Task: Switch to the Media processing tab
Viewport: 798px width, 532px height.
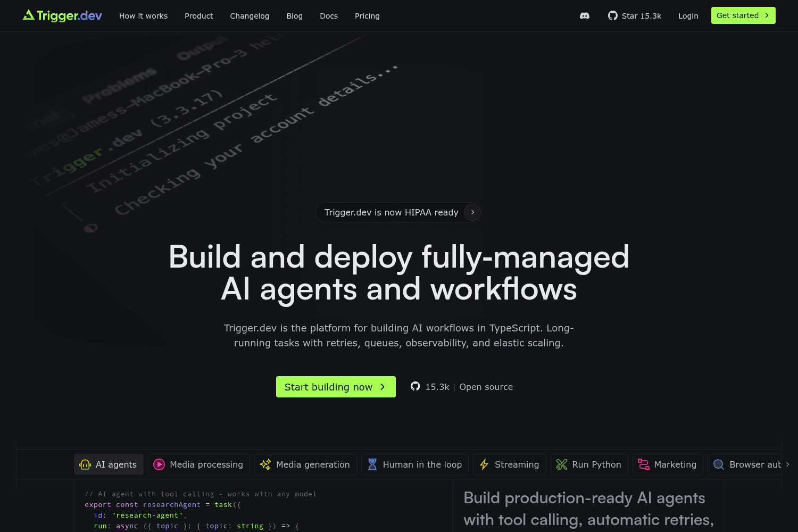Action: (x=199, y=464)
